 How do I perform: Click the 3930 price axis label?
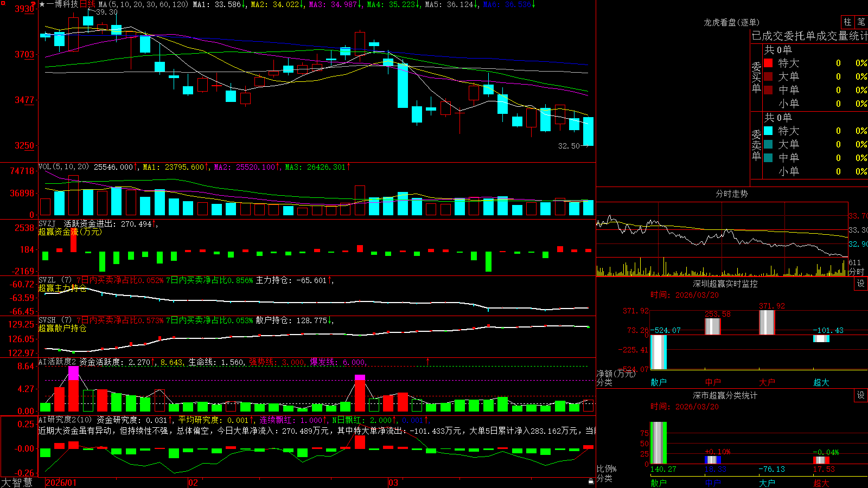click(24, 9)
